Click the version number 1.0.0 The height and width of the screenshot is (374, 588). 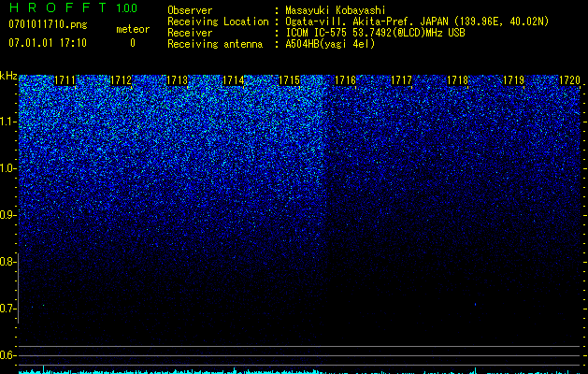click(x=126, y=8)
